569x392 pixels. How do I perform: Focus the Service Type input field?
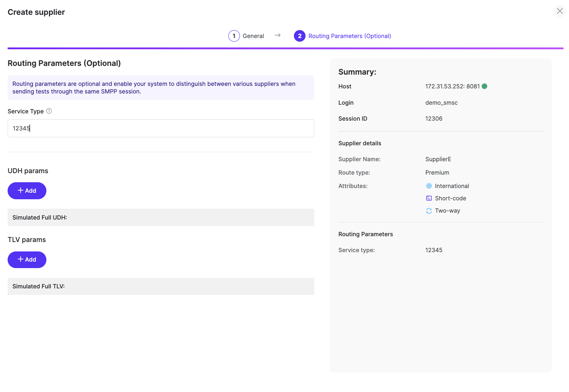click(x=161, y=128)
